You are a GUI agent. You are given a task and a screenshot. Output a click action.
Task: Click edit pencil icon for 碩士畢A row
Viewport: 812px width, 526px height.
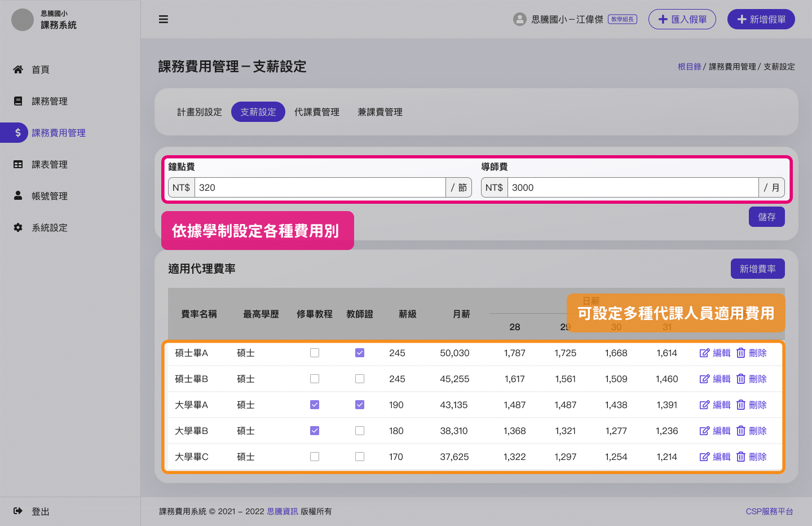click(704, 353)
